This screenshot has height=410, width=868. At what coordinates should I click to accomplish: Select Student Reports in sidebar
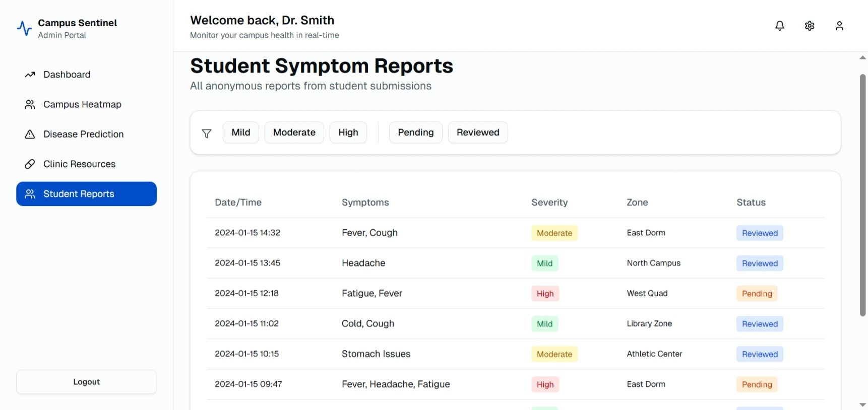tap(86, 194)
